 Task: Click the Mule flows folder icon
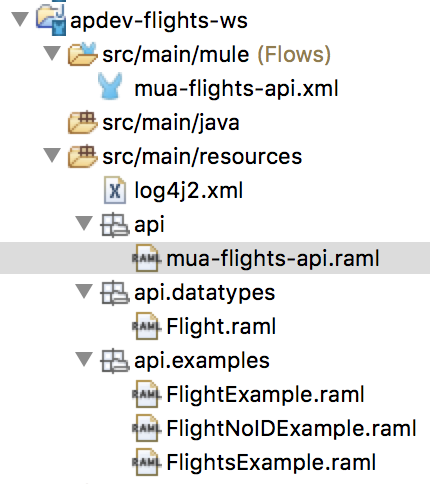click(83, 54)
